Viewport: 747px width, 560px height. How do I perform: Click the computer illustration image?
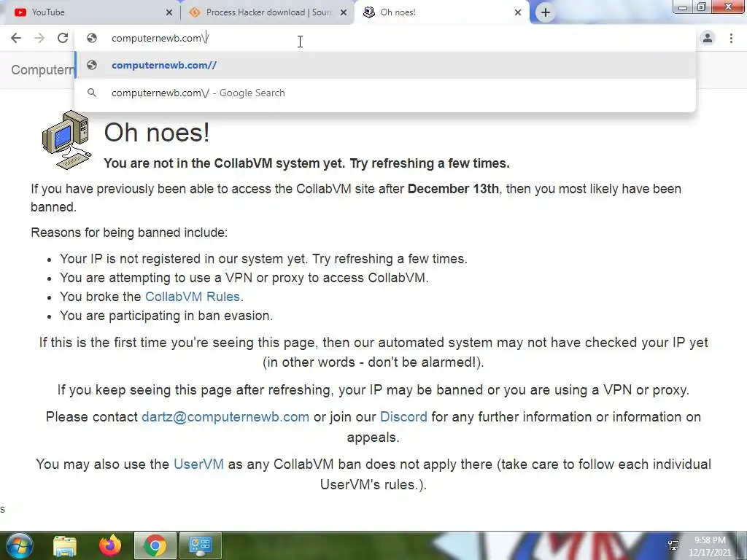click(66, 140)
